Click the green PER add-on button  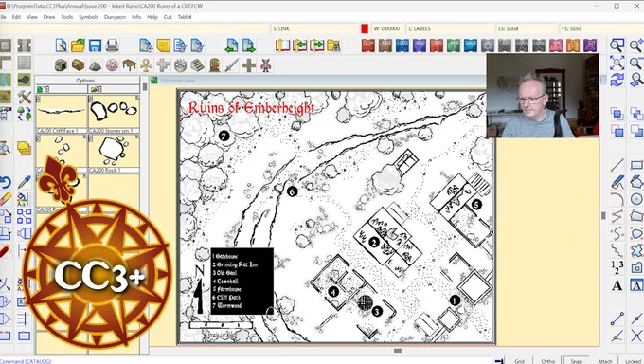click(x=454, y=45)
